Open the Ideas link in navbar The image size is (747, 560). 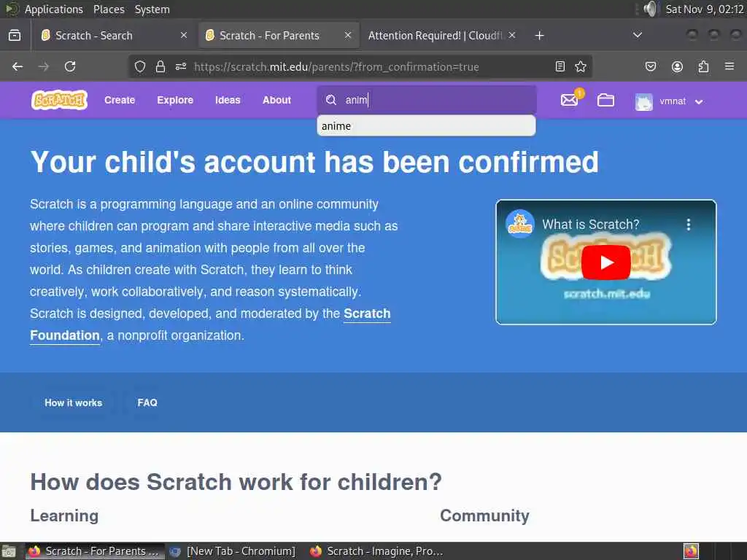(228, 100)
